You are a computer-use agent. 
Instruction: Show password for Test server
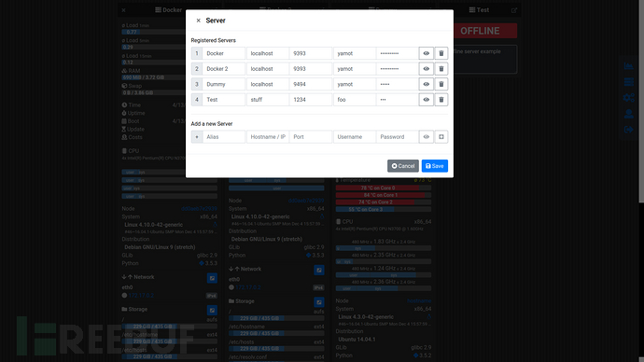click(x=426, y=99)
